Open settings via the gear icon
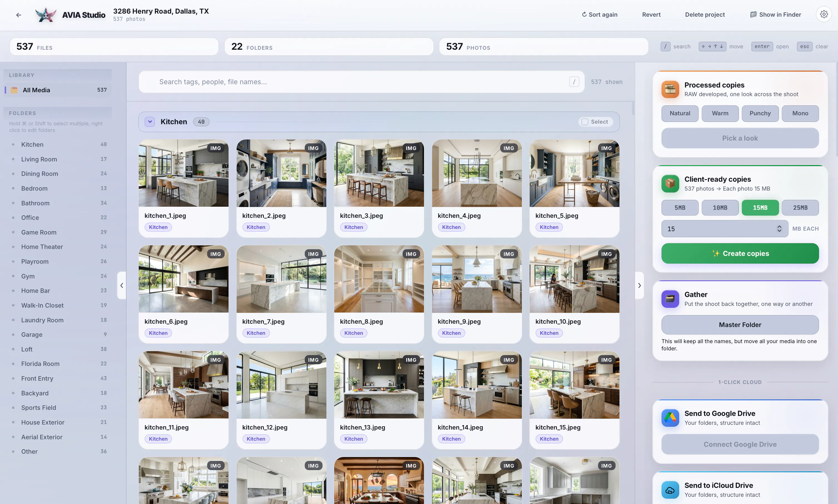Screen dimensions: 838x504 tap(824, 14)
